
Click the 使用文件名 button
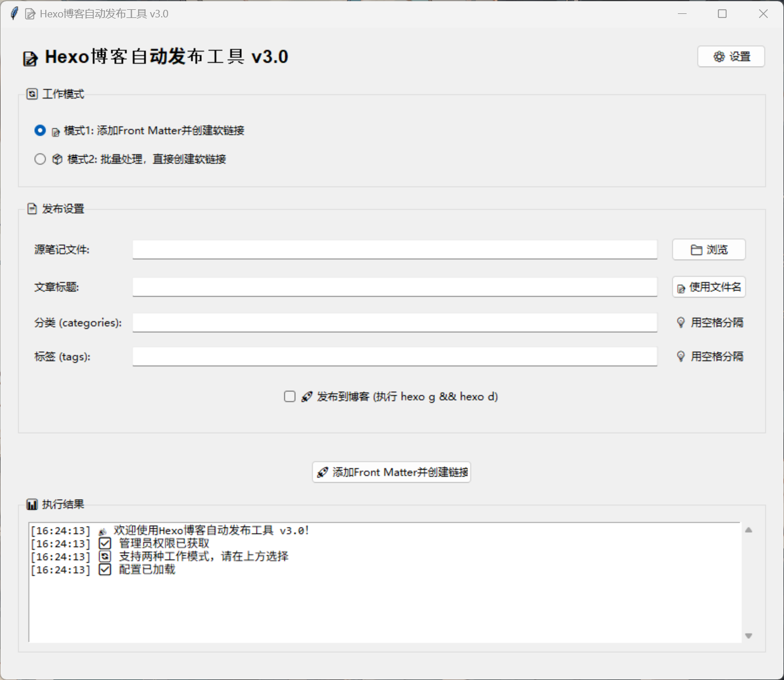(x=709, y=286)
